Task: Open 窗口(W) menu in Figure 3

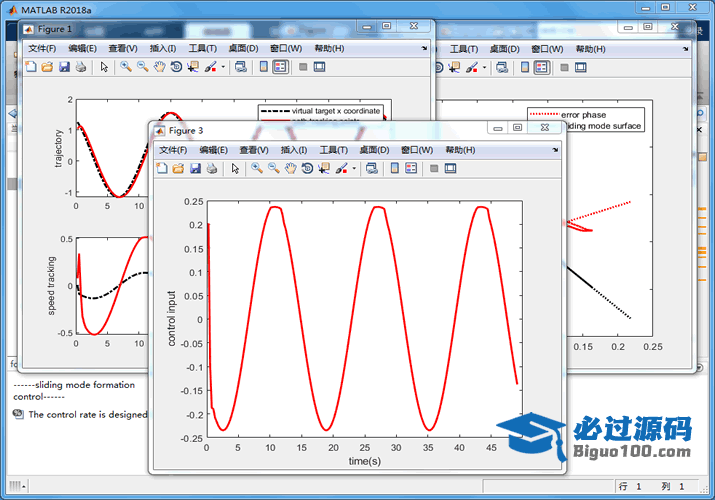Action: click(x=417, y=150)
